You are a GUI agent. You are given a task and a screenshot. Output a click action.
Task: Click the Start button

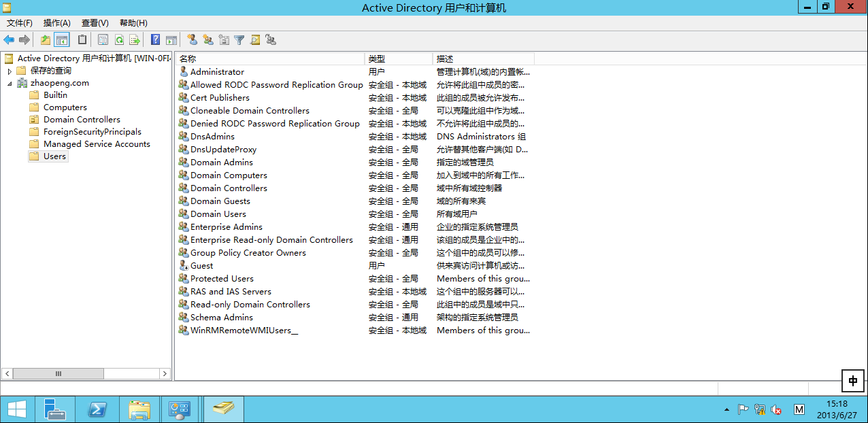17,409
